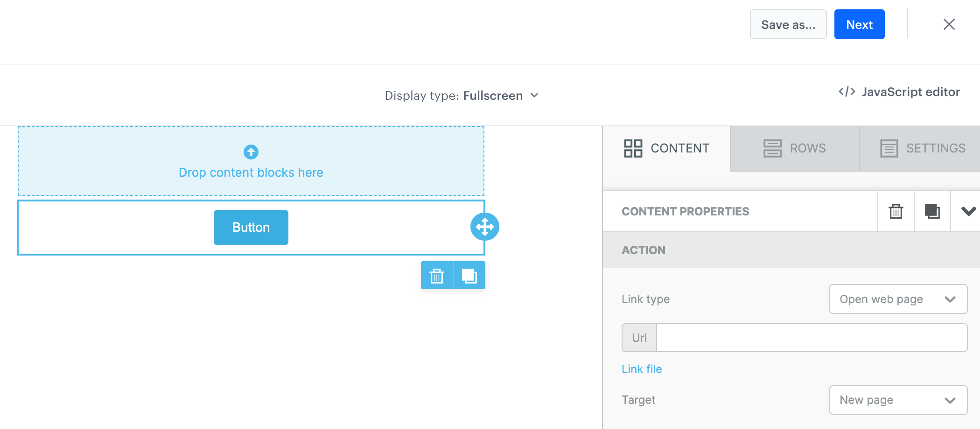
Task: Click the upload arrow in the drop zone
Action: [251, 152]
